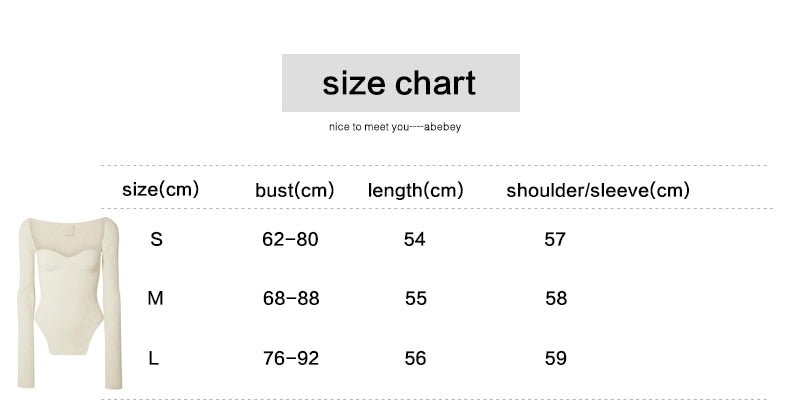Click the length value 55
800x406 pixels.
coord(416,298)
